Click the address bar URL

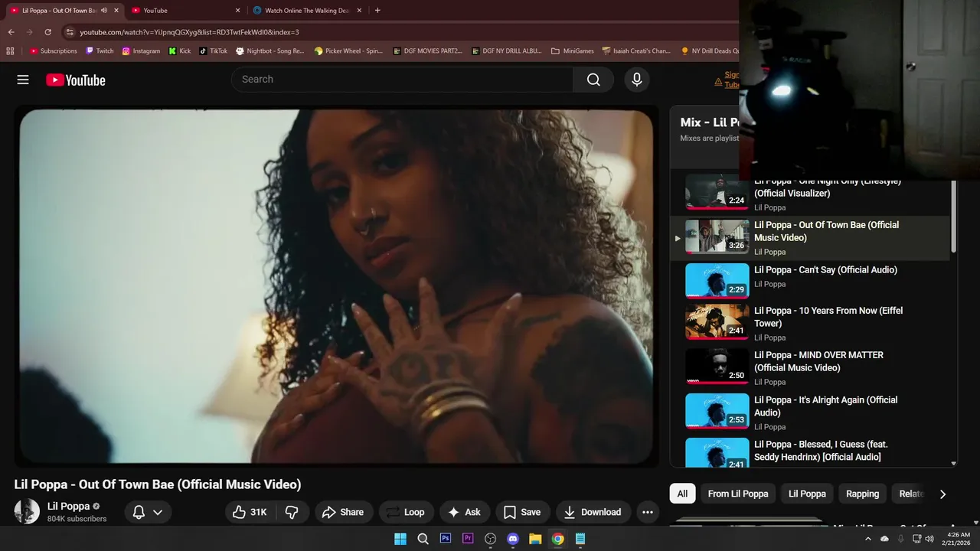(189, 32)
